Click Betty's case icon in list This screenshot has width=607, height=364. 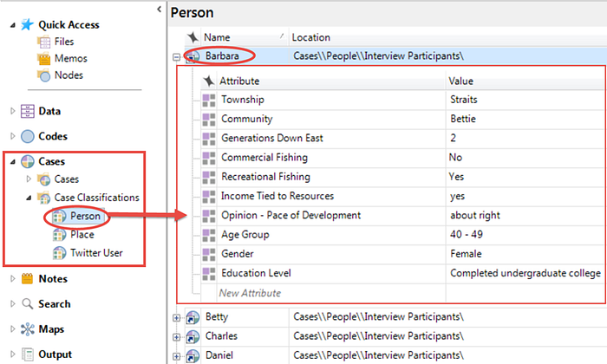pos(193,317)
